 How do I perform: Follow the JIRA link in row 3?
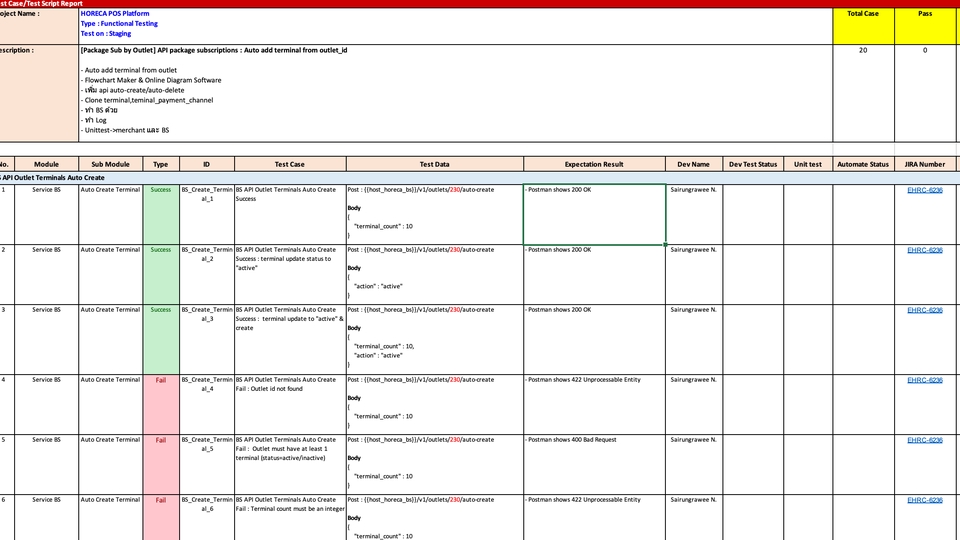[925, 310]
